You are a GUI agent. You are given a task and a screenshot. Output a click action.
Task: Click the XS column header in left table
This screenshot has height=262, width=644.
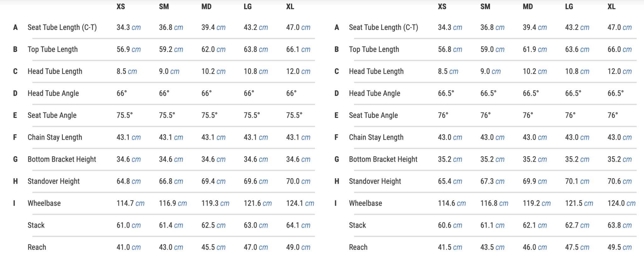pyautogui.click(x=121, y=7)
